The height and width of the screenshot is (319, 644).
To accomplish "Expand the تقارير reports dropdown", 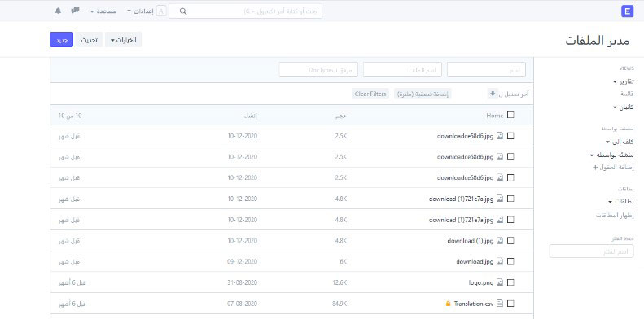I will (x=623, y=81).
